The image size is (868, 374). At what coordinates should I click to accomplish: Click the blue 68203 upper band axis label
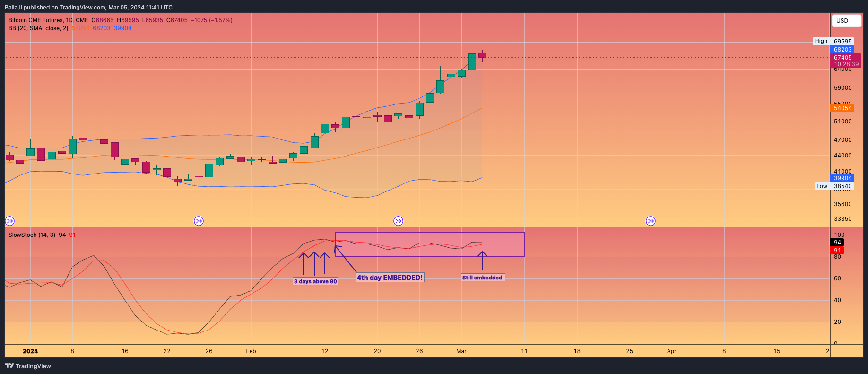click(x=842, y=49)
